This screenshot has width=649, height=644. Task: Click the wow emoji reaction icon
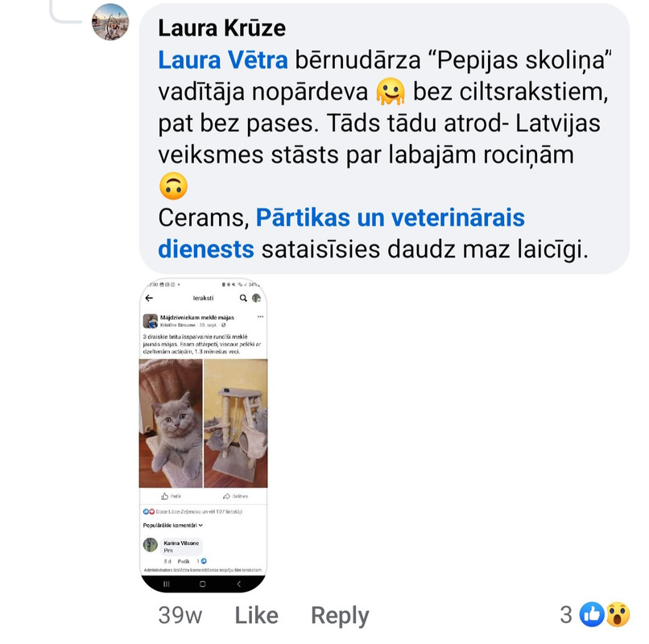click(x=618, y=614)
